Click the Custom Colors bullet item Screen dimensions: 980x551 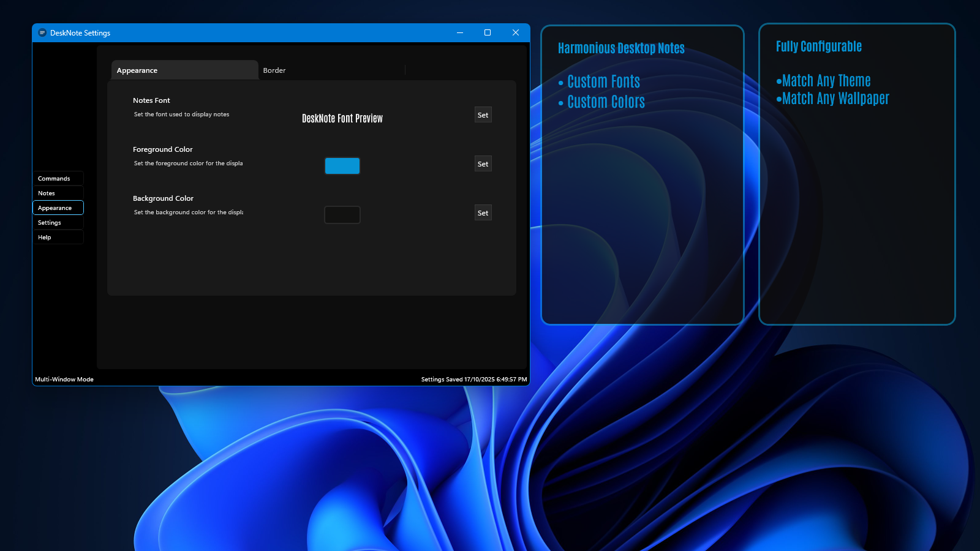point(606,102)
